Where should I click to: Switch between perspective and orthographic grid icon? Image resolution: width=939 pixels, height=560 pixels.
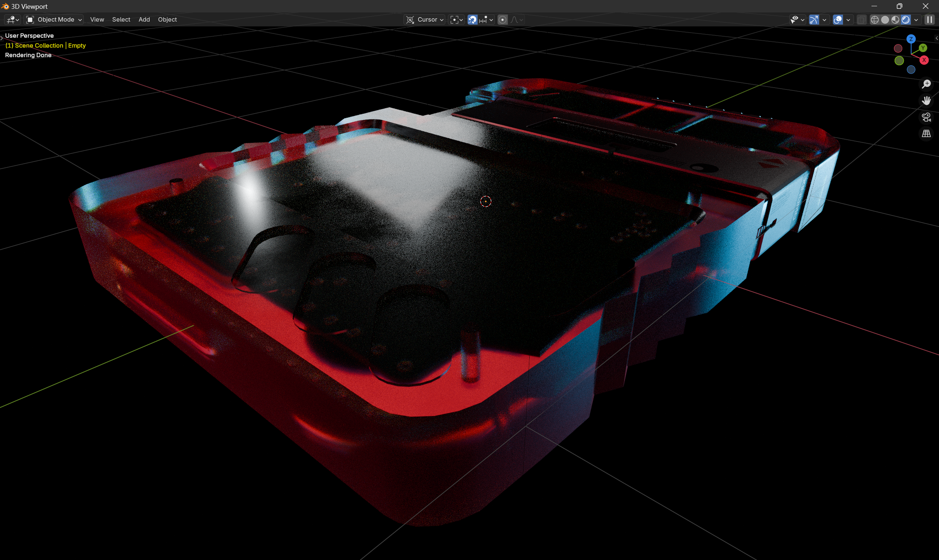927,133
